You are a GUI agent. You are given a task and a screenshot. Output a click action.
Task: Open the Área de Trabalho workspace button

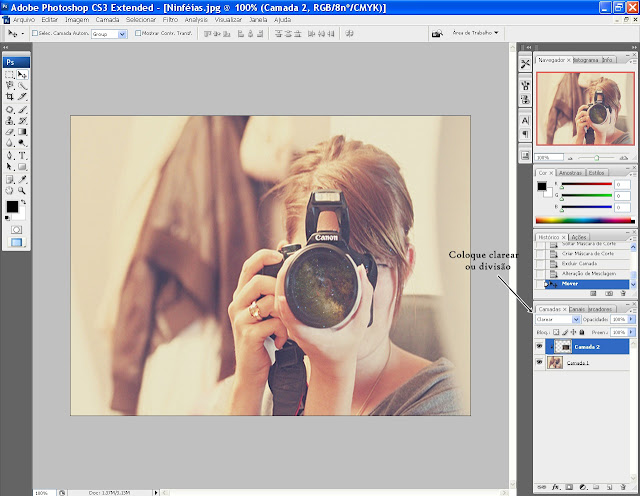(x=475, y=32)
